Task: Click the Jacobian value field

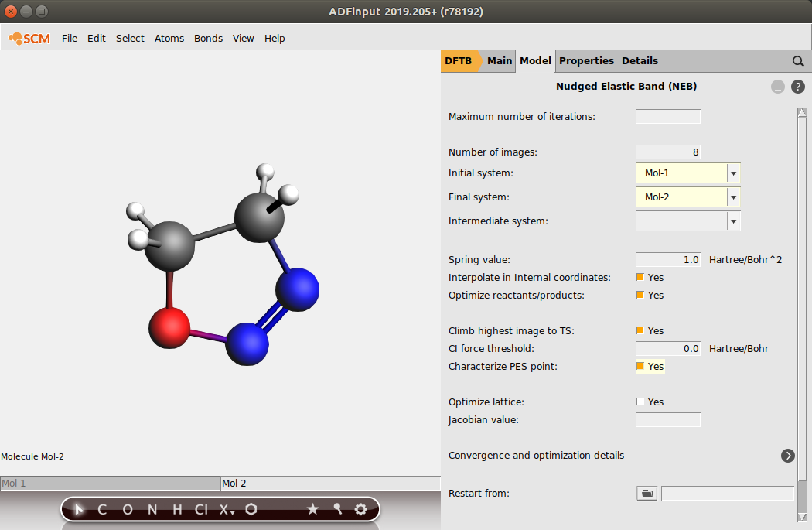Action: click(668, 419)
